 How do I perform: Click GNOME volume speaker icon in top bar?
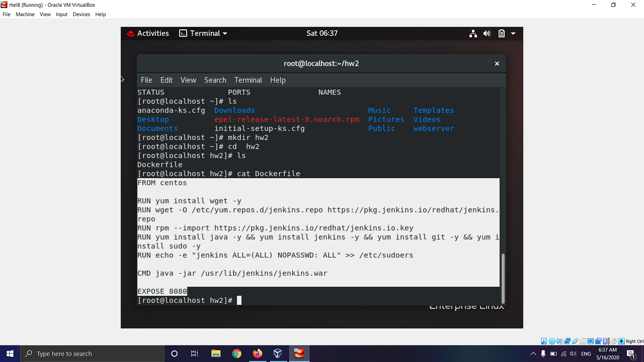click(487, 33)
